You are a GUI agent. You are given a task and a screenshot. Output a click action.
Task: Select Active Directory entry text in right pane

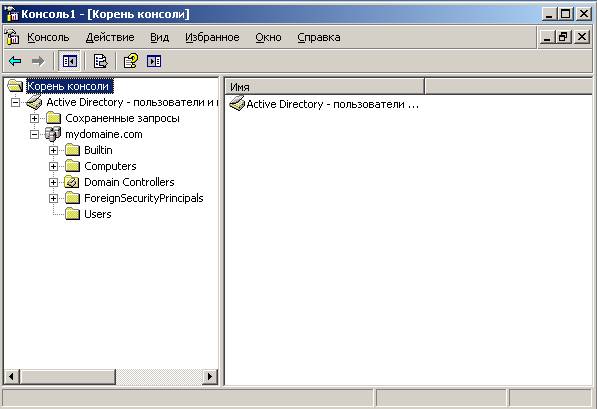pyautogui.click(x=332, y=104)
